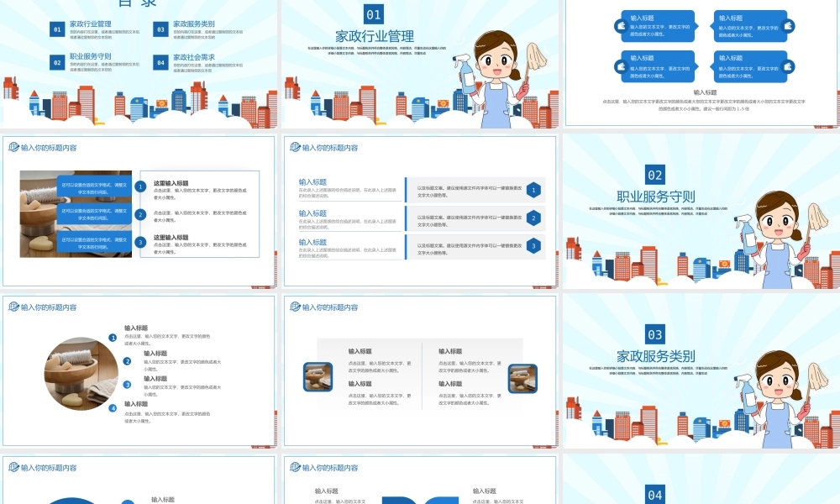Click 家政服务类别 entry in the contents slide

[x=194, y=24]
